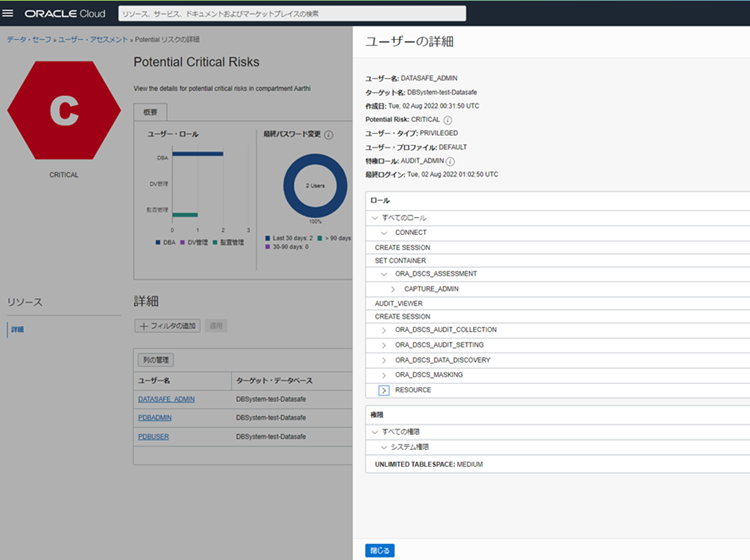Select the UNLIMITED TABLESPACE: MEDIUM row

(x=558, y=464)
